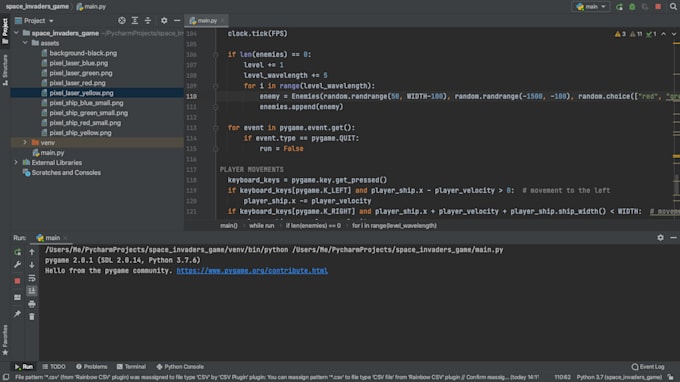Click the wrench settings icon in Run panel
This screenshot has height=382, width=680.
pos(17,264)
